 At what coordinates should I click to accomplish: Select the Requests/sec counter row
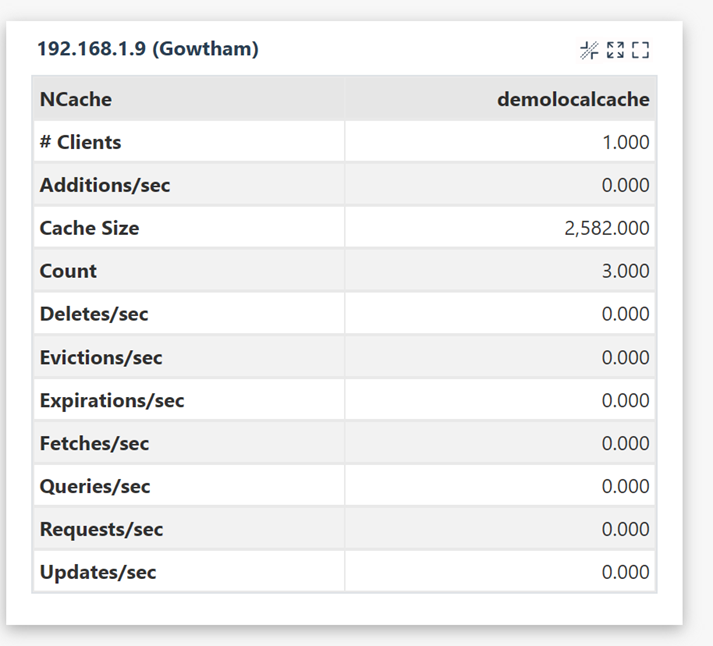click(x=344, y=529)
